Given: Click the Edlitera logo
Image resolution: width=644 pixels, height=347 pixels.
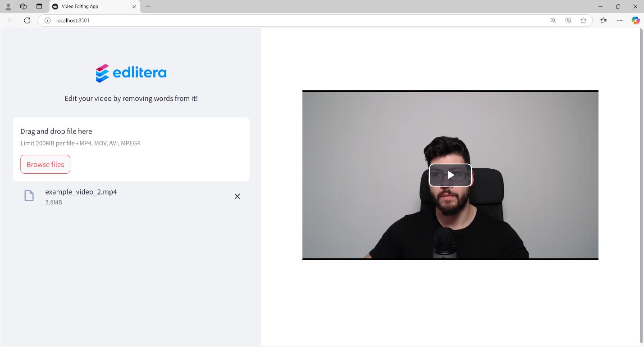Looking at the screenshot, I should pyautogui.click(x=131, y=73).
